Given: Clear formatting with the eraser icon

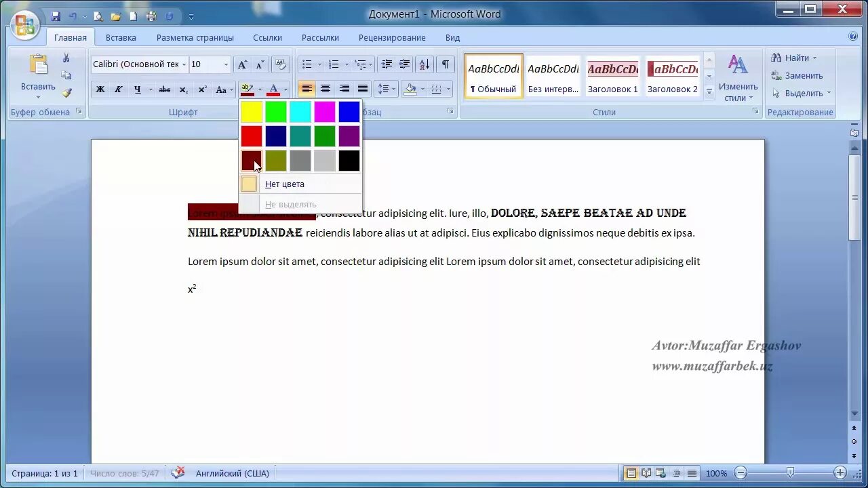Looking at the screenshot, I should coord(280,64).
